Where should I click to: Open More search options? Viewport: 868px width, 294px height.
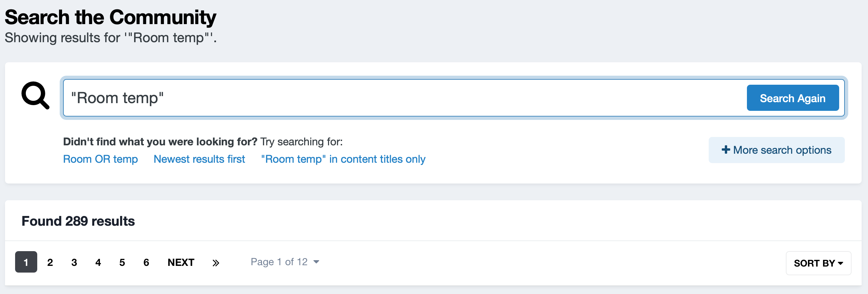pyautogui.click(x=776, y=150)
